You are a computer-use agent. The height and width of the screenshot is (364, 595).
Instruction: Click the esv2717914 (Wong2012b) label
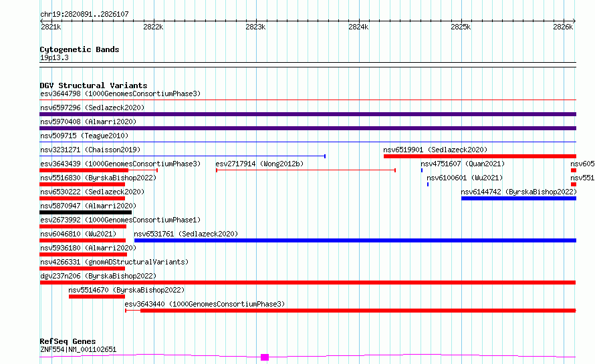point(259,164)
